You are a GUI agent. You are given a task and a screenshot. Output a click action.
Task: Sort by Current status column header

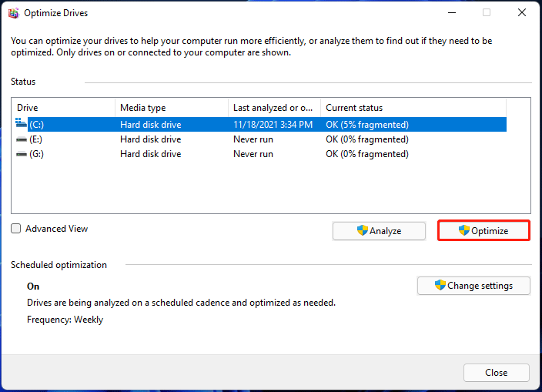(412, 108)
